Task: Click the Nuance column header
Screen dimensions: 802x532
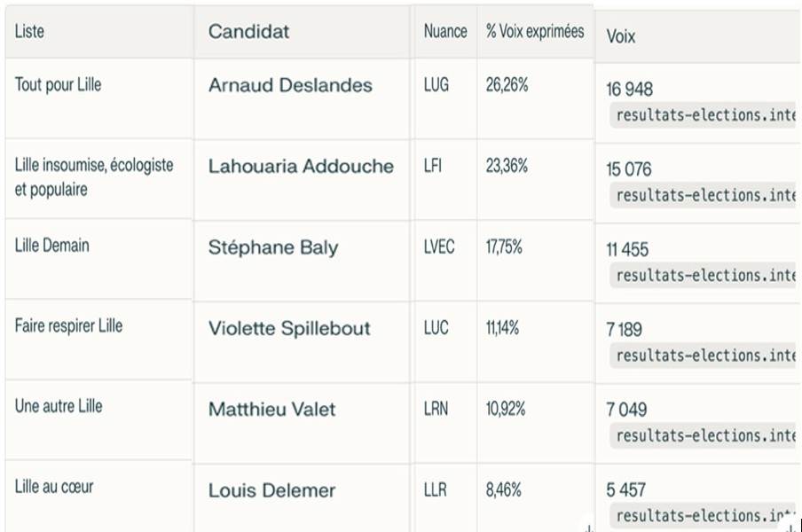Action: [444, 32]
